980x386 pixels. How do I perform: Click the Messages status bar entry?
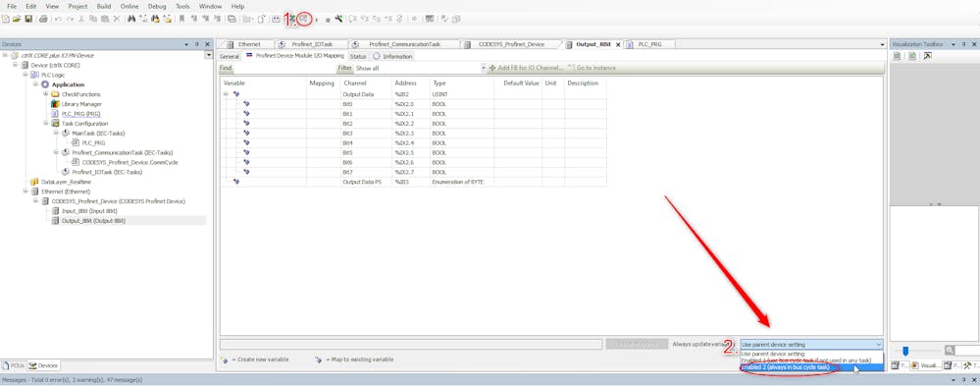pos(73,380)
